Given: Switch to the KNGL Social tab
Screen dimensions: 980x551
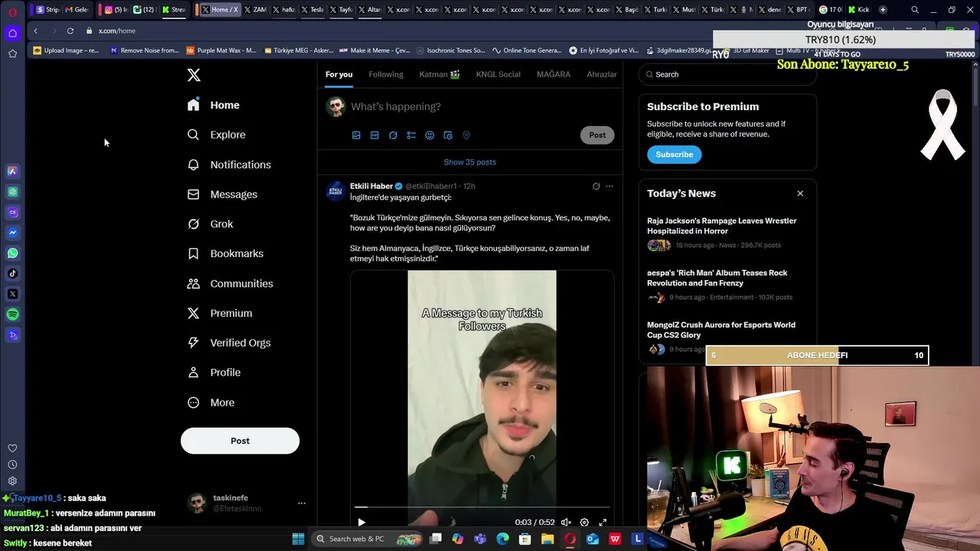Looking at the screenshot, I should tap(498, 74).
